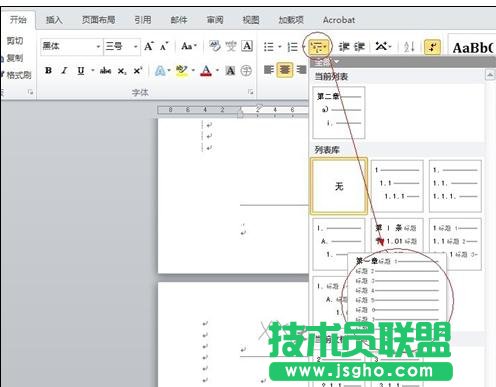Open the underline style dropdown arrow

click(x=93, y=71)
